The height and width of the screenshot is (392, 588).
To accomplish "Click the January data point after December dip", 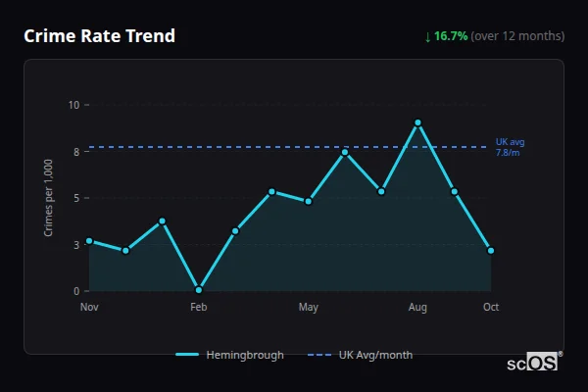I will 162,221.
